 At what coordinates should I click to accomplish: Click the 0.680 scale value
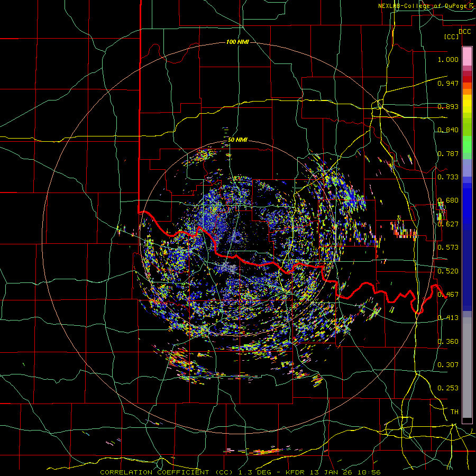click(x=448, y=200)
